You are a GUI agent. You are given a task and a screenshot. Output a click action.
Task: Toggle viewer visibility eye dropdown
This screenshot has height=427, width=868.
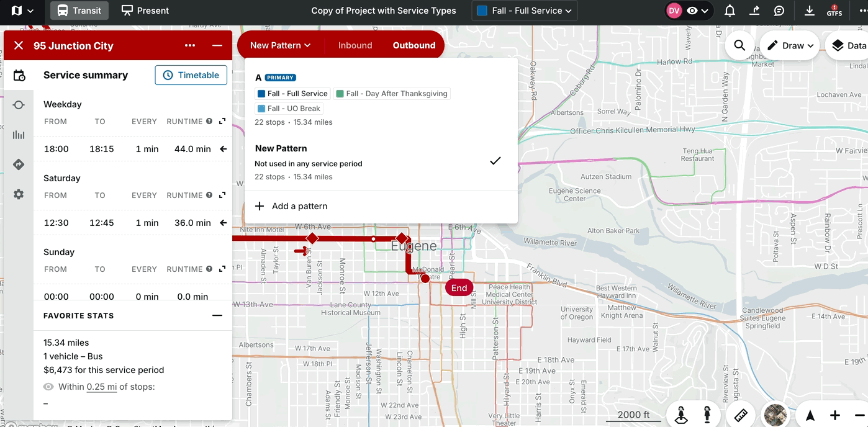[x=698, y=11]
